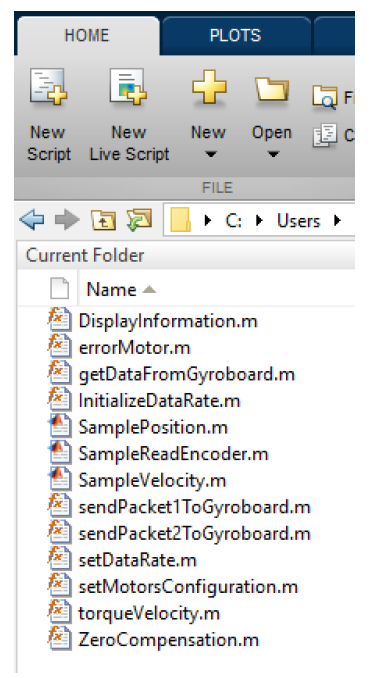Select the HOME tab

coord(86,35)
